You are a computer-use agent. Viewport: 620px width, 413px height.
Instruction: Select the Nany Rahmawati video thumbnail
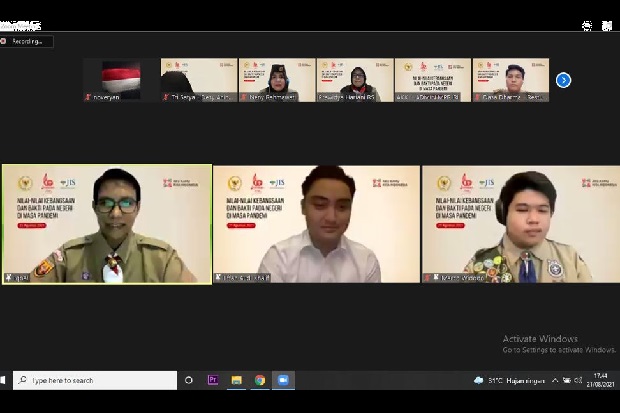click(277, 80)
